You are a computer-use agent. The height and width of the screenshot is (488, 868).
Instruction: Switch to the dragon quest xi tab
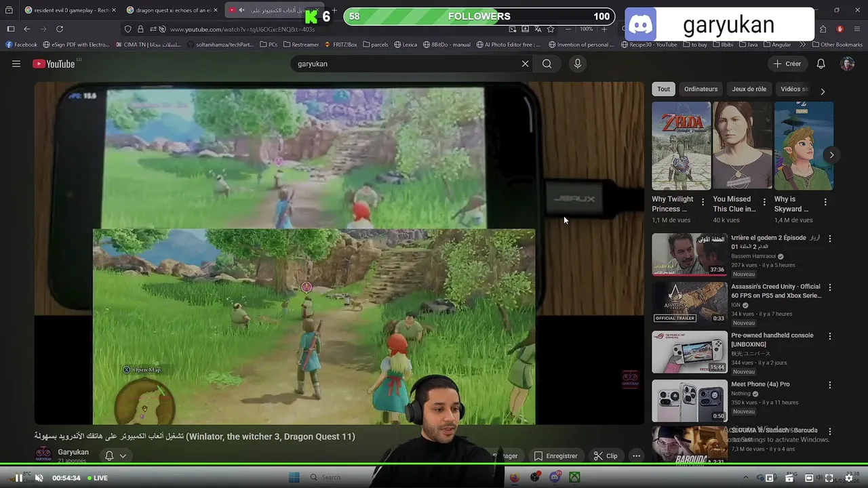[172, 10]
